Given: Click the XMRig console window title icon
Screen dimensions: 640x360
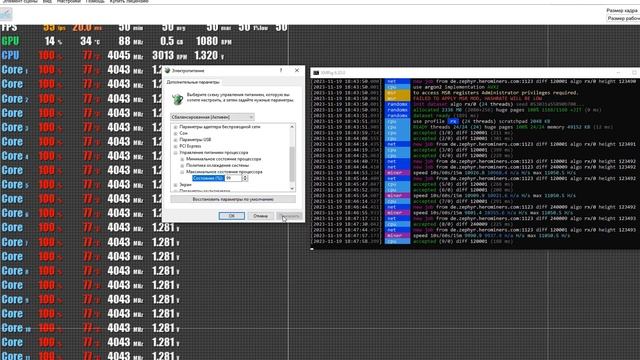Looking at the screenshot, I should (x=316, y=73).
